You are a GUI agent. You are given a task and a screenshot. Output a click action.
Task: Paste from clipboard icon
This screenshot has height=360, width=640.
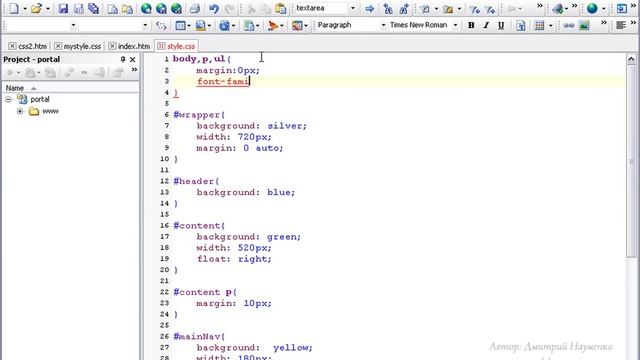pos(280,8)
